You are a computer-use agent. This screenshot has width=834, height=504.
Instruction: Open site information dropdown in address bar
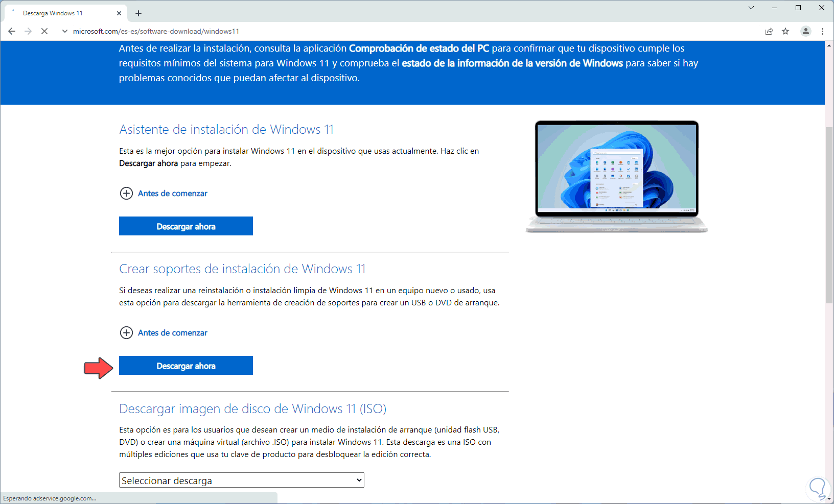[64, 31]
